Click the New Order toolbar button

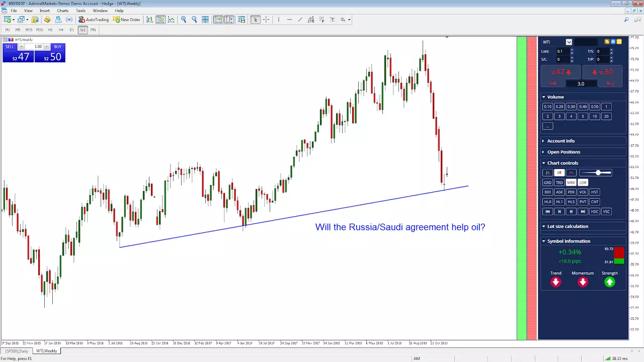click(127, 20)
